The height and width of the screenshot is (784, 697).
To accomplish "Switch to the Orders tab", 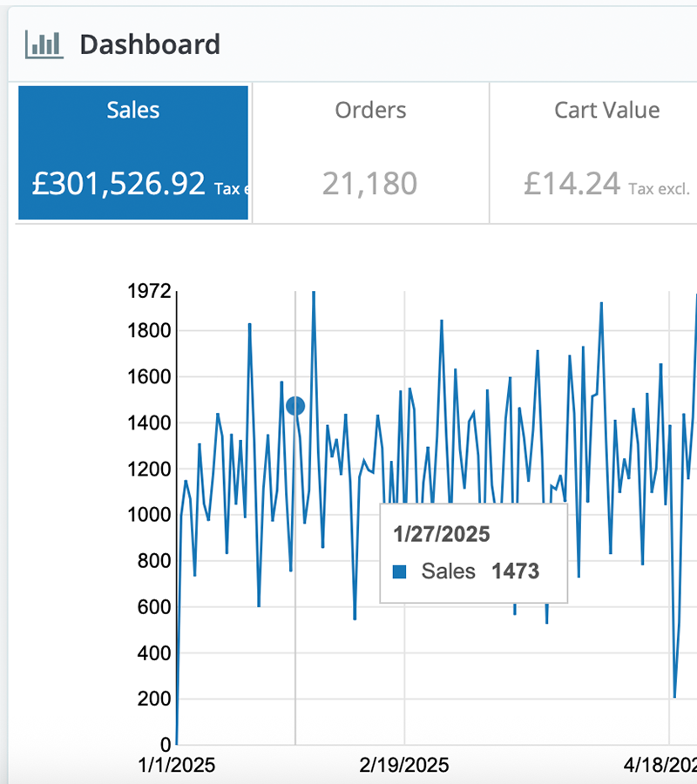I will (x=370, y=111).
